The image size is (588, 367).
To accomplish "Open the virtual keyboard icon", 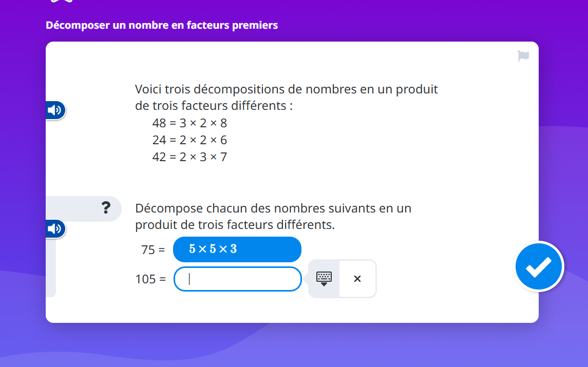I will (324, 279).
